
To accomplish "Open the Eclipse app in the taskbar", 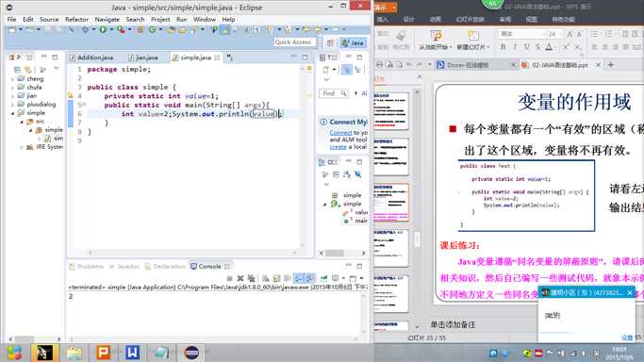I will [x=191, y=353].
